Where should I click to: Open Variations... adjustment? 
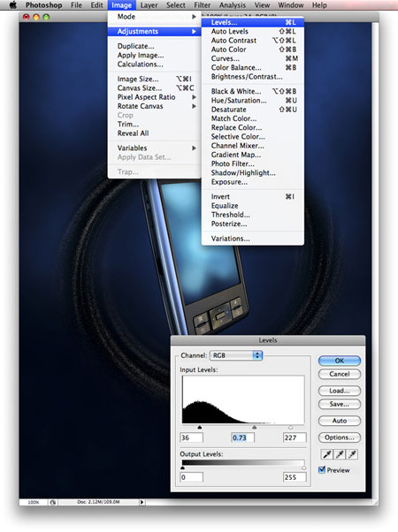(253, 239)
